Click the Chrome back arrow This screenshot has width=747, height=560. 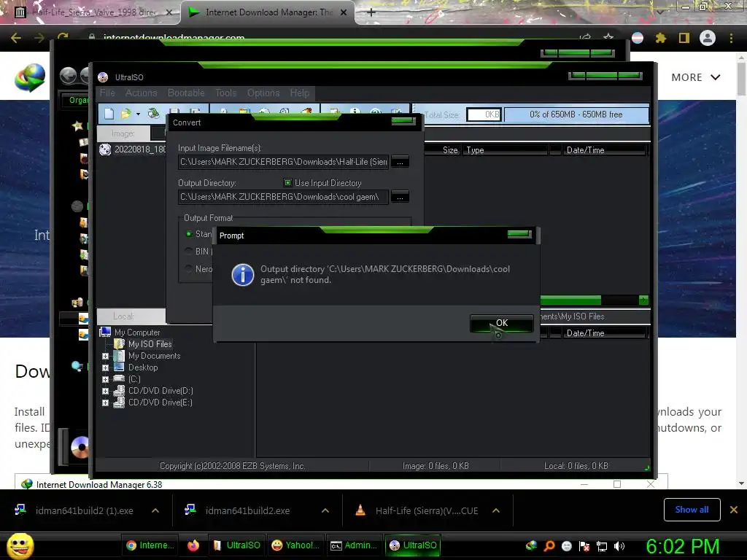(x=16, y=38)
